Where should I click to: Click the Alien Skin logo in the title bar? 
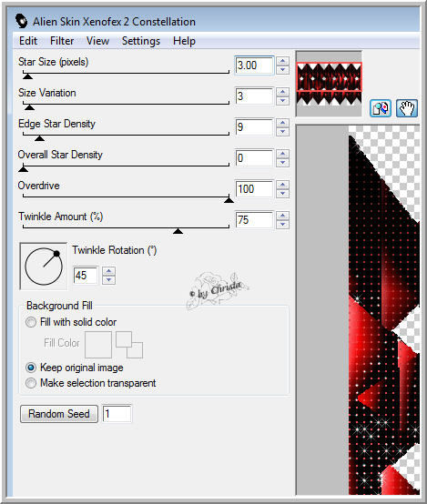pyautogui.click(x=22, y=21)
